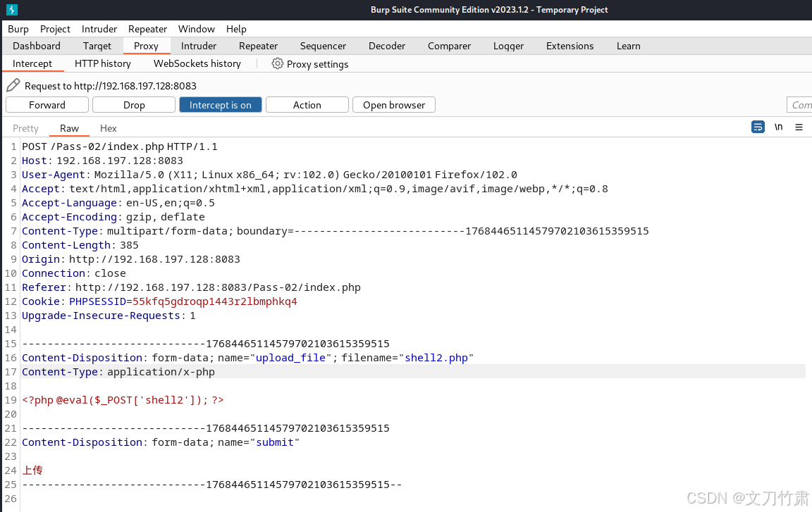The width and height of the screenshot is (812, 512).
Task: Select the Intercept sub-tab
Action: pyautogui.click(x=32, y=63)
